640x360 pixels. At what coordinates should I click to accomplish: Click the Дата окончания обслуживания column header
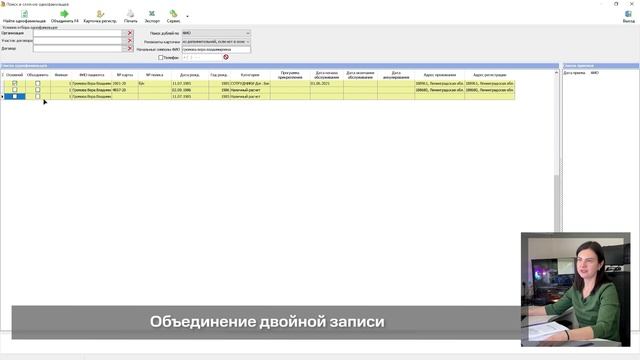[x=360, y=75]
